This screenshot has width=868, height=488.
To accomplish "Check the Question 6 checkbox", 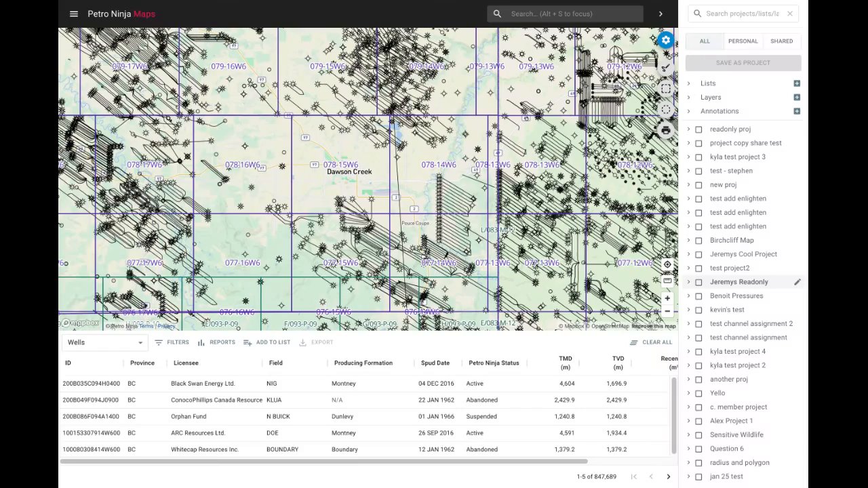I will click(698, 449).
